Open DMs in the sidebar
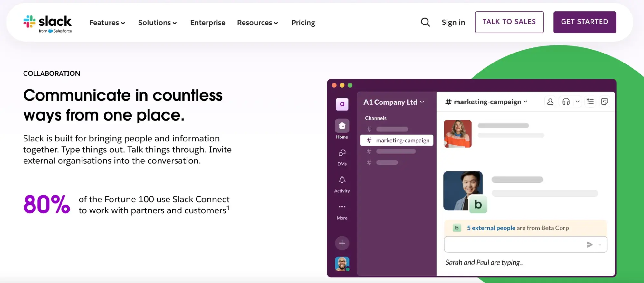Screen dimensions: 644x283 point(342,153)
